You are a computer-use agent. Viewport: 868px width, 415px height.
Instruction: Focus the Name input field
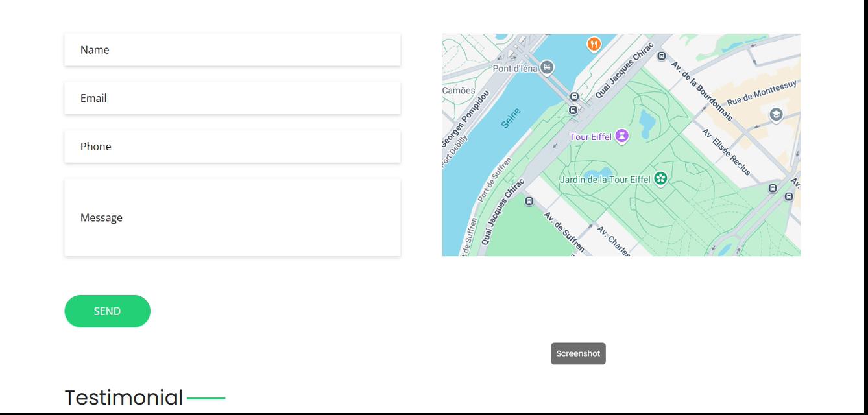pos(232,50)
